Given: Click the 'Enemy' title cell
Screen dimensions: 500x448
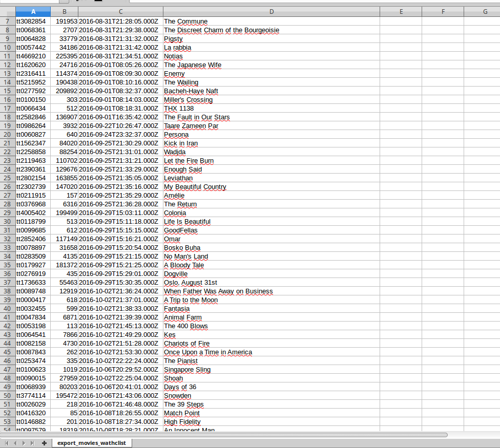Looking at the screenshot, I should point(272,74).
